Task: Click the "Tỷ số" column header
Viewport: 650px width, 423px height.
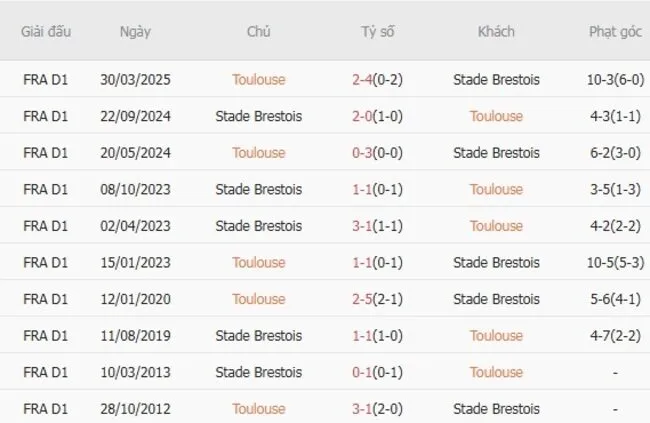Action: (377, 31)
